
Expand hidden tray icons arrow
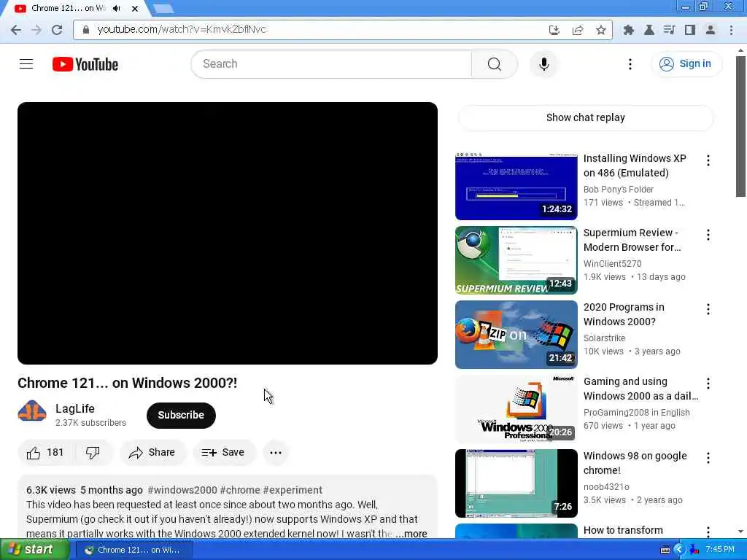679,550
